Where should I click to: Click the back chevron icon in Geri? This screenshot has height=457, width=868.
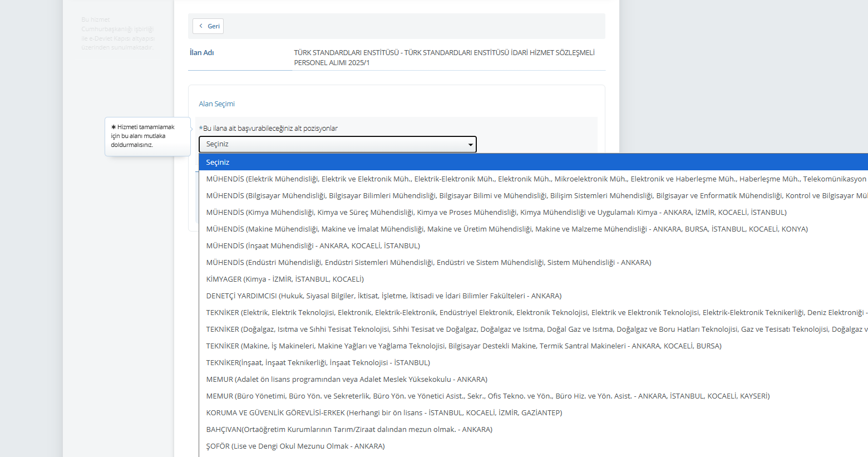pyautogui.click(x=201, y=26)
